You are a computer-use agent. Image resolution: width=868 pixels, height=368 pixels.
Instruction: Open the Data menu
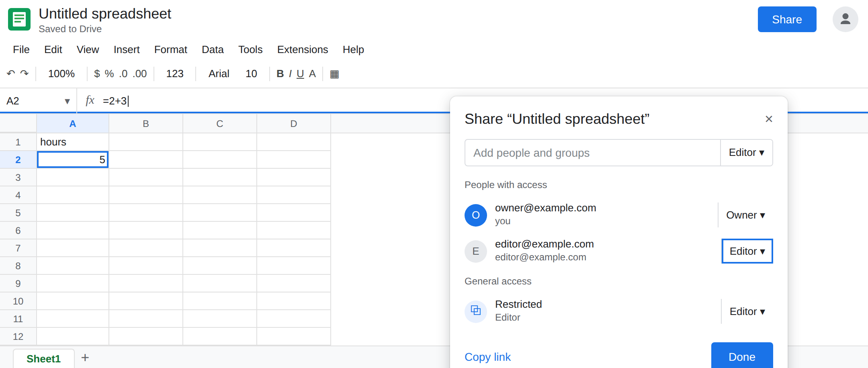pyautogui.click(x=213, y=49)
